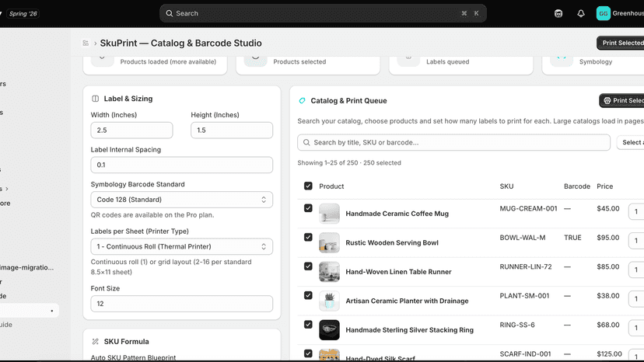The height and width of the screenshot is (362, 644).
Task: Click printer icon on Print Selected button
Action: [607, 100]
